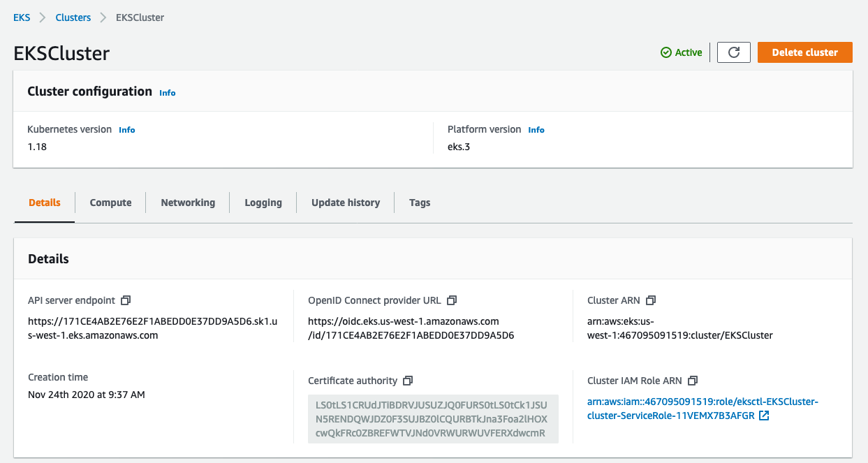
Task: Click the green Active status icon
Action: [666, 52]
